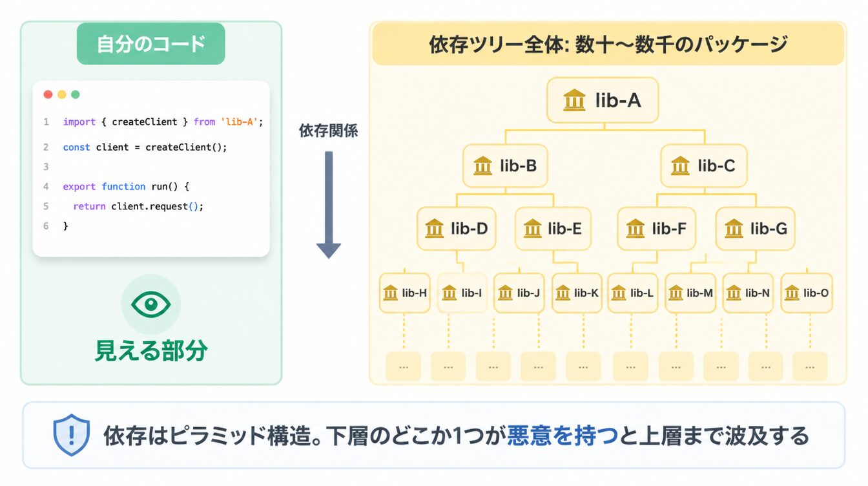Click the small icon in the lib-K node
The height and width of the screenshot is (486, 868).
[x=563, y=293]
